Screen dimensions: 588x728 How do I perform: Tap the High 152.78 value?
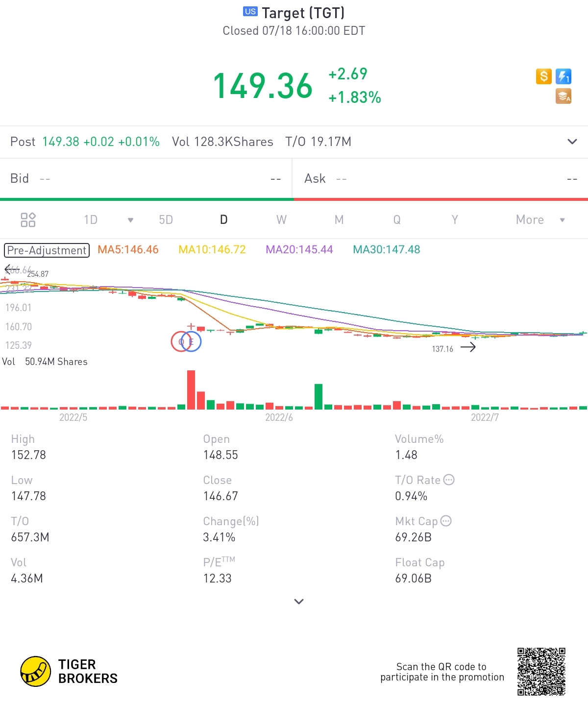tap(28, 455)
